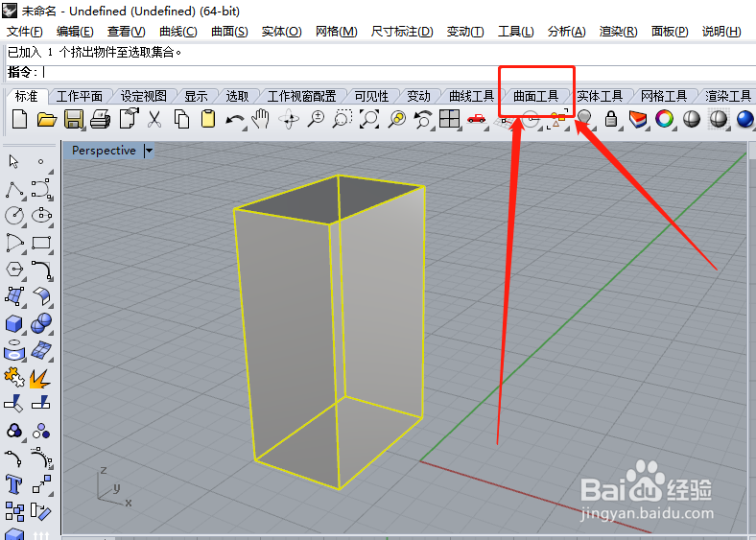756x540 pixels.
Task: Activate the Pan view hand tool
Action: coord(261,119)
